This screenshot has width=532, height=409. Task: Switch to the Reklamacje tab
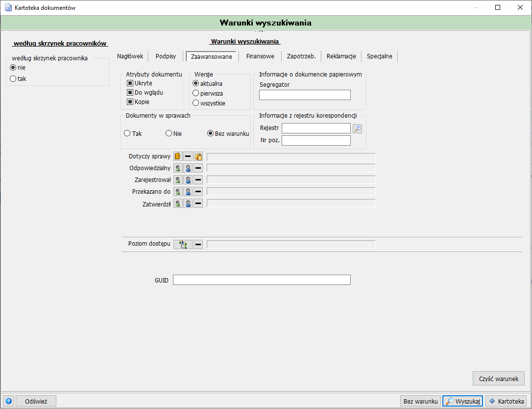(x=341, y=56)
